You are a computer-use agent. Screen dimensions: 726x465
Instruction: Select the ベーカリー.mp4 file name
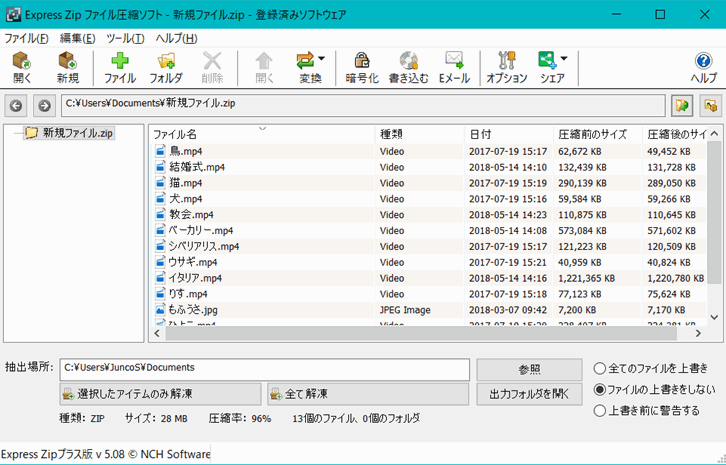201,230
